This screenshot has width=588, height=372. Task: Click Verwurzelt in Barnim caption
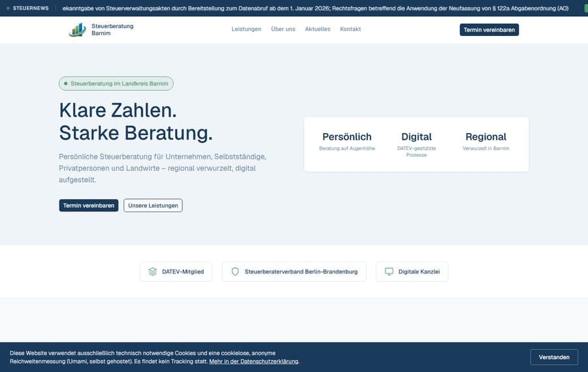485,148
